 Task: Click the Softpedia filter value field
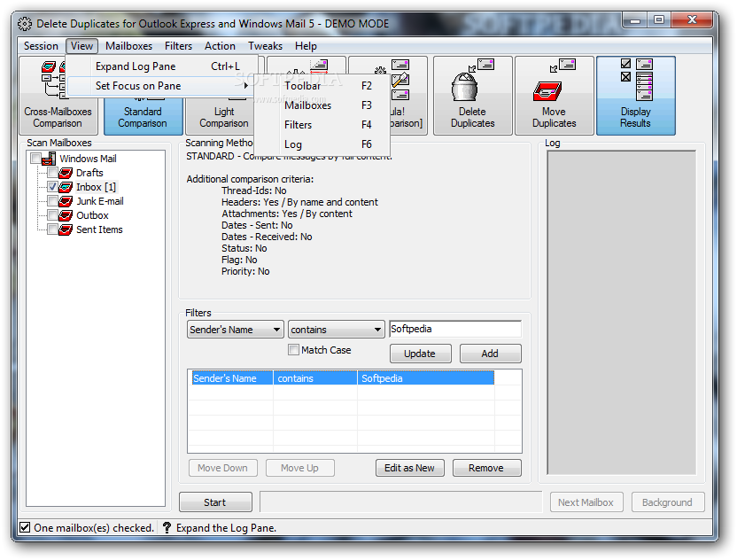(x=455, y=329)
